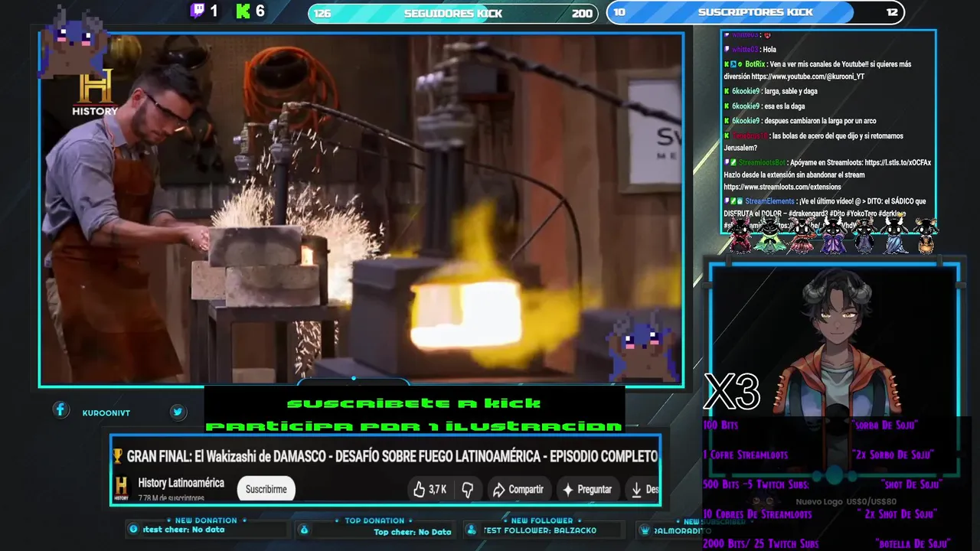Dislike the video with thumbs-down icon
The image size is (980, 551).
467,489
